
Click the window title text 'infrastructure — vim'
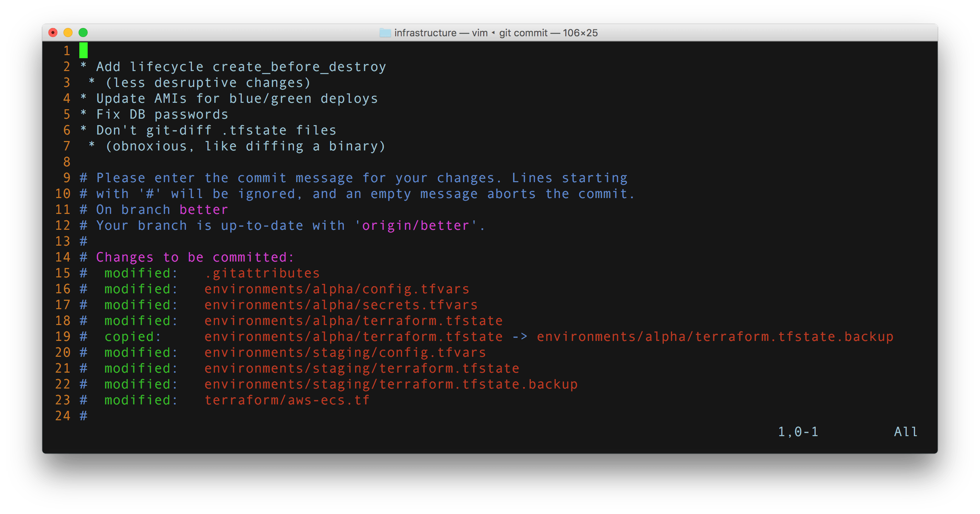441,33
